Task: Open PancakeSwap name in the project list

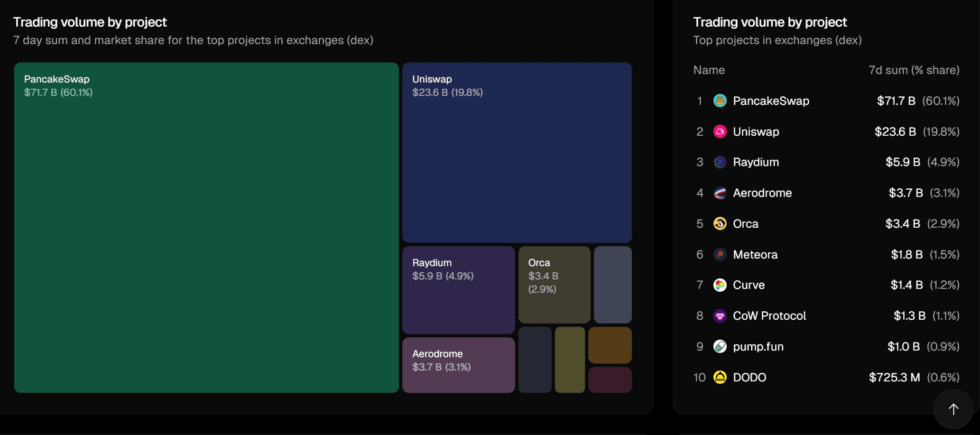Action: (x=771, y=101)
